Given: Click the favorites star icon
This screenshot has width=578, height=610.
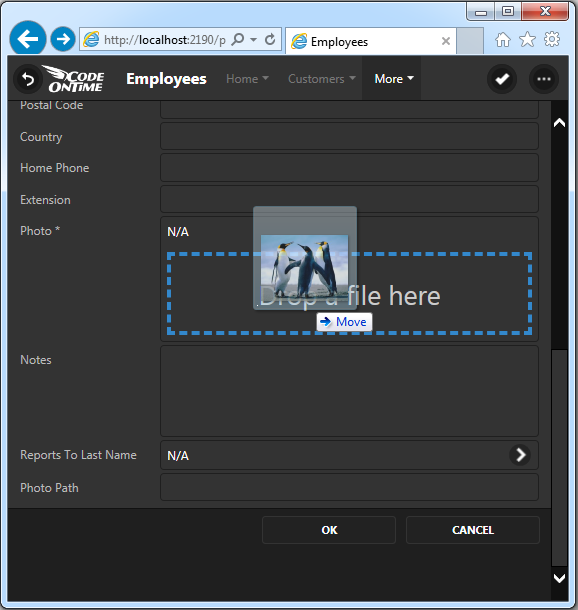Looking at the screenshot, I should tap(527, 40).
